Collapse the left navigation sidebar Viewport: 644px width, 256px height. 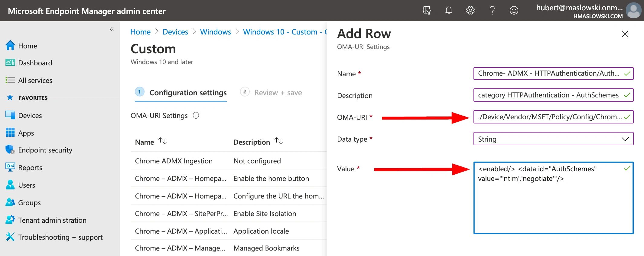click(112, 29)
